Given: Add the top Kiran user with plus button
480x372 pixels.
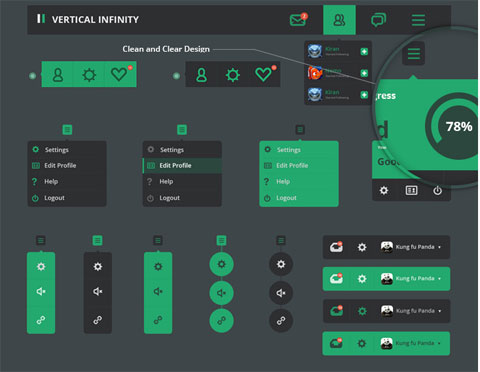Looking at the screenshot, I should pos(364,52).
